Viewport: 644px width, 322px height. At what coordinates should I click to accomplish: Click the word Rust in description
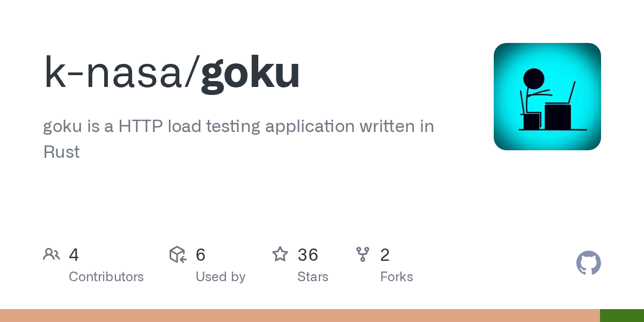[62, 152]
